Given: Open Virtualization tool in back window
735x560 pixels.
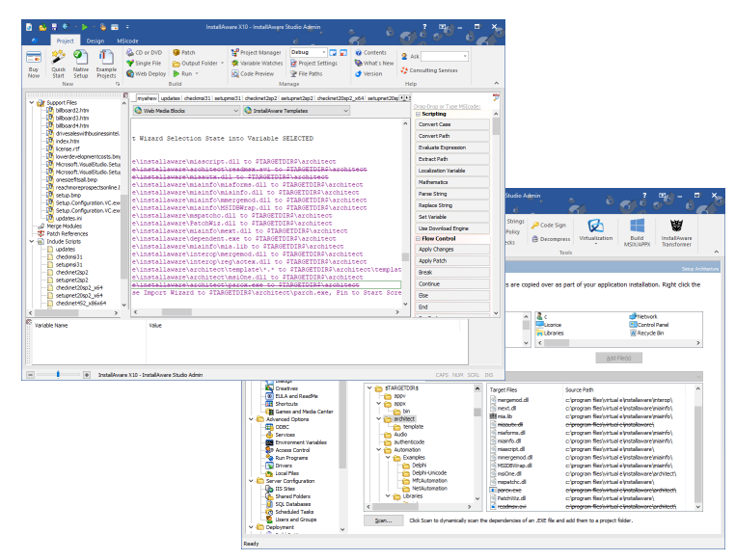Looking at the screenshot, I should coord(596,230).
